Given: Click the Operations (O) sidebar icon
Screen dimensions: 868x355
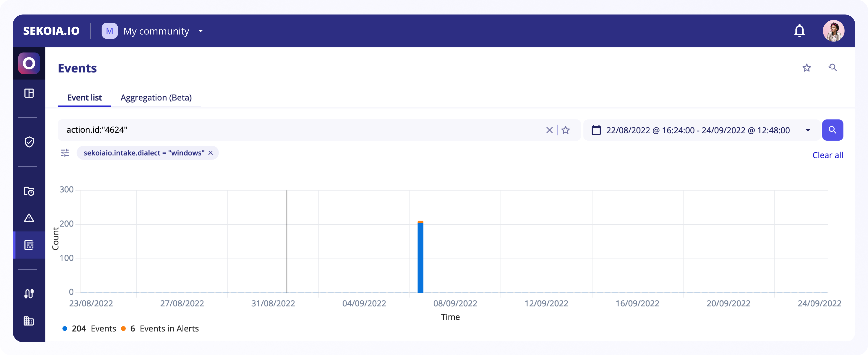Looking at the screenshot, I should tap(29, 63).
